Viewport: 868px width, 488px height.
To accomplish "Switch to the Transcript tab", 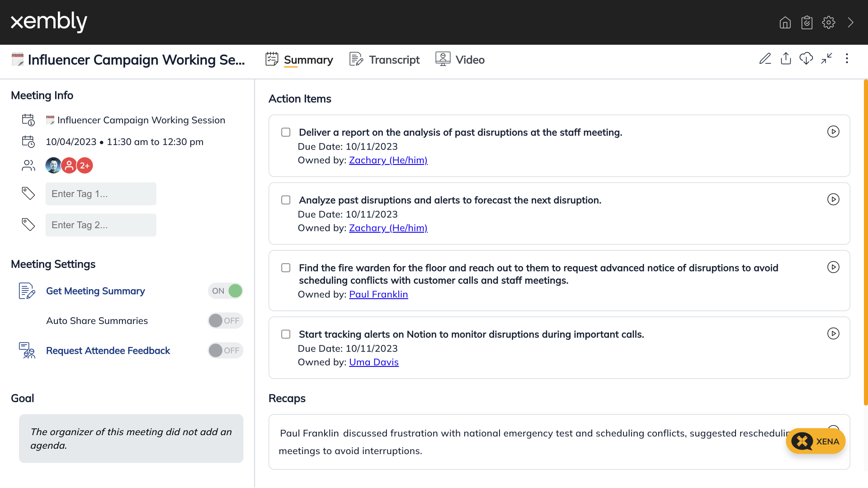I will [x=394, y=60].
